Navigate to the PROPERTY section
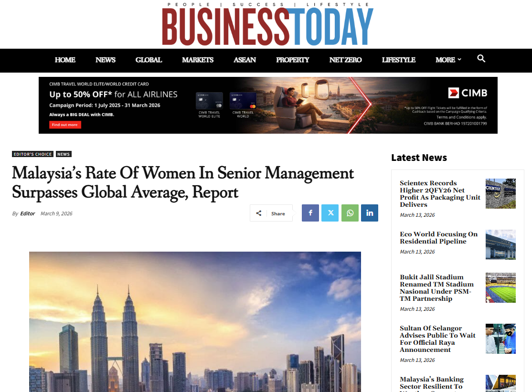 click(x=292, y=60)
